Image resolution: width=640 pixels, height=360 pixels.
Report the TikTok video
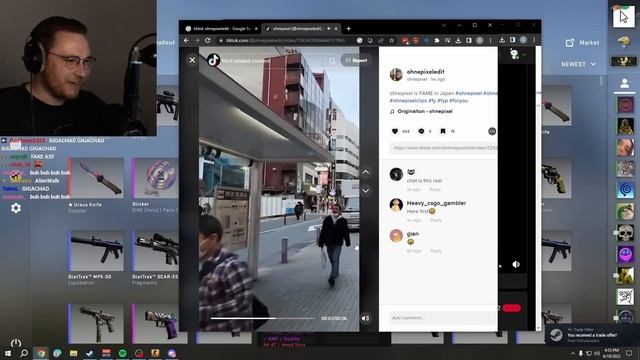356,60
